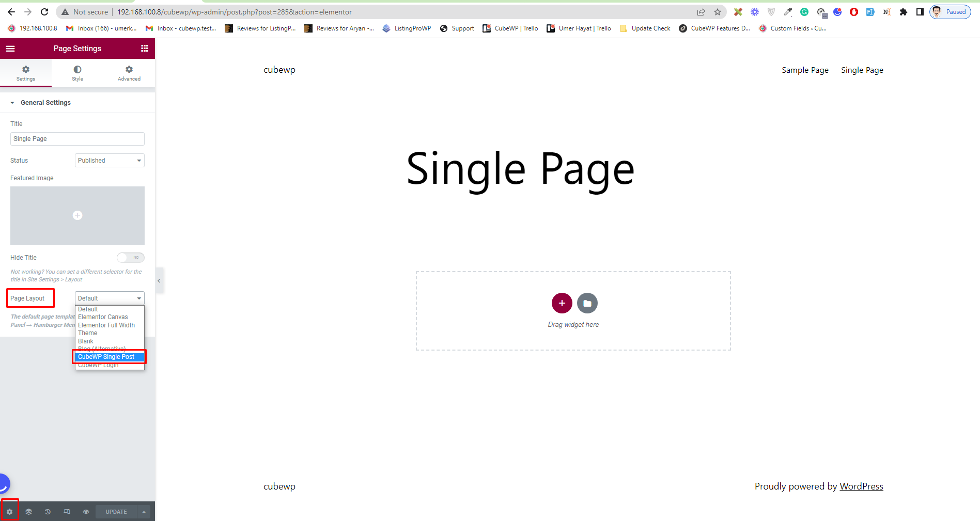980x521 pixels.
Task: Open the Page Layout dropdown
Action: coord(110,298)
